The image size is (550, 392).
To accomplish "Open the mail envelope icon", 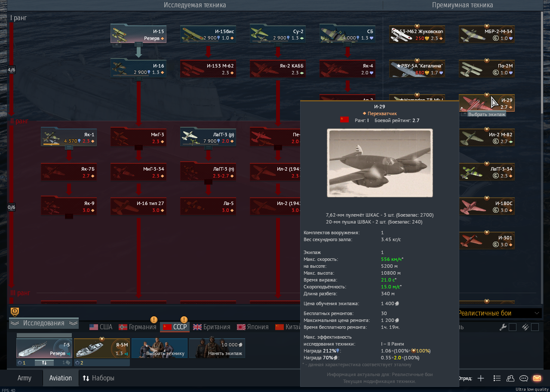I will click(537, 378).
